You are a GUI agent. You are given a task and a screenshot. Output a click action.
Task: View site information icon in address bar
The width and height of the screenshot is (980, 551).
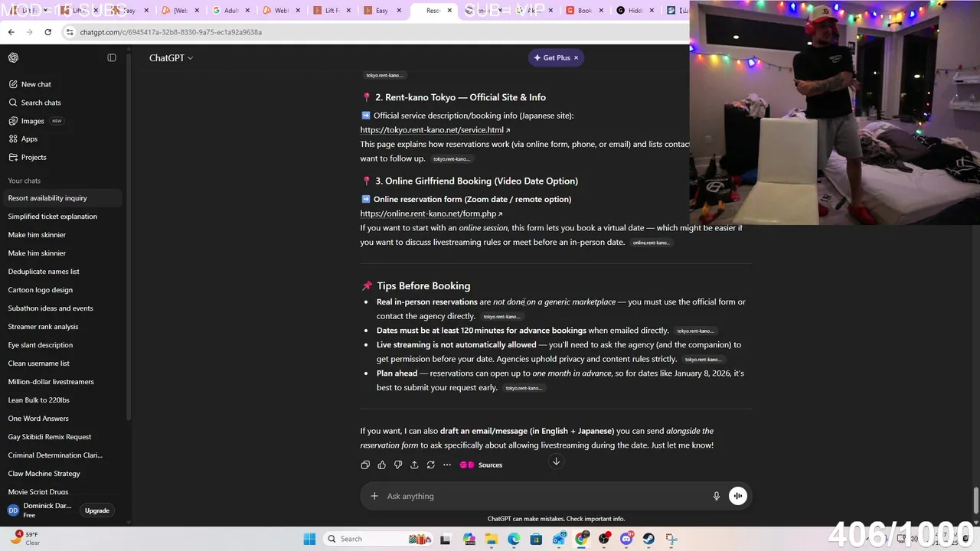[x=70, y=32]
